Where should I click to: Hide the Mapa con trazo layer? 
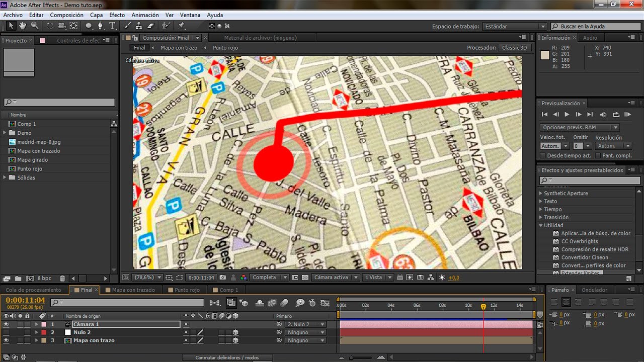point(7,340)
